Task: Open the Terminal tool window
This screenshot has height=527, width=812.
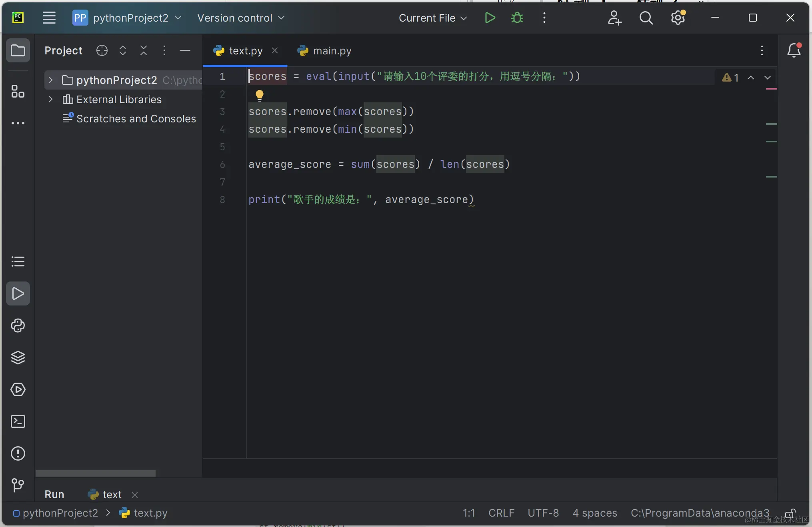Action: tap(18, 421)
